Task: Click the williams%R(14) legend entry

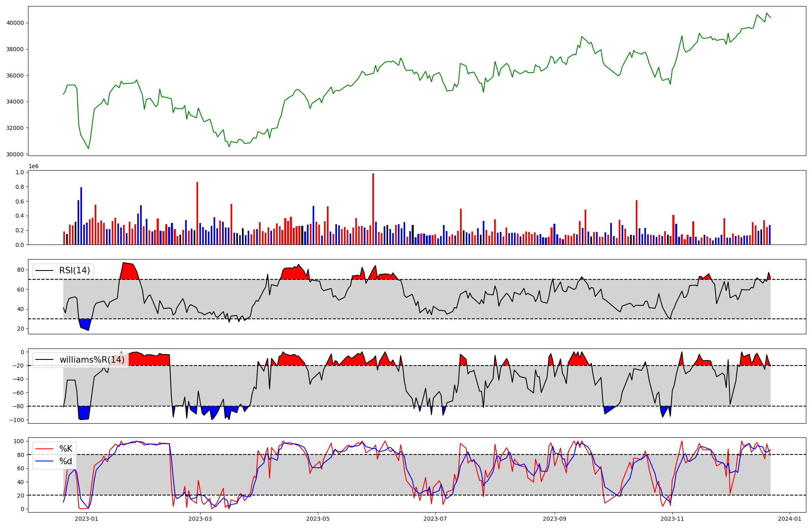Action: coord(92,360)
